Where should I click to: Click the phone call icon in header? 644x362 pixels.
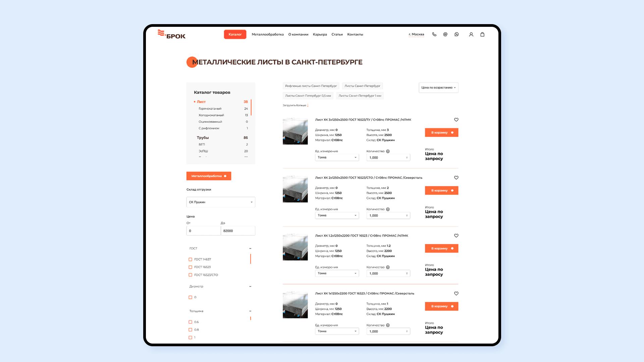click(x=434, y=34)
